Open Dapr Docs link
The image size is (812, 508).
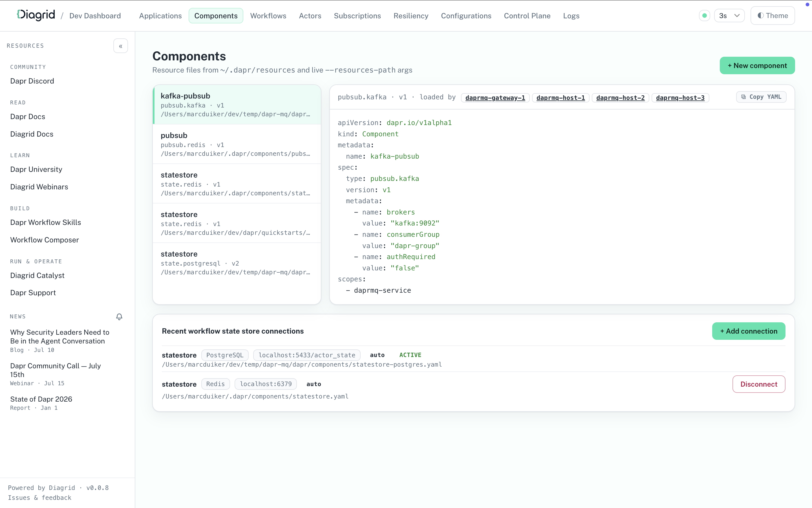[x=28, y=117]
